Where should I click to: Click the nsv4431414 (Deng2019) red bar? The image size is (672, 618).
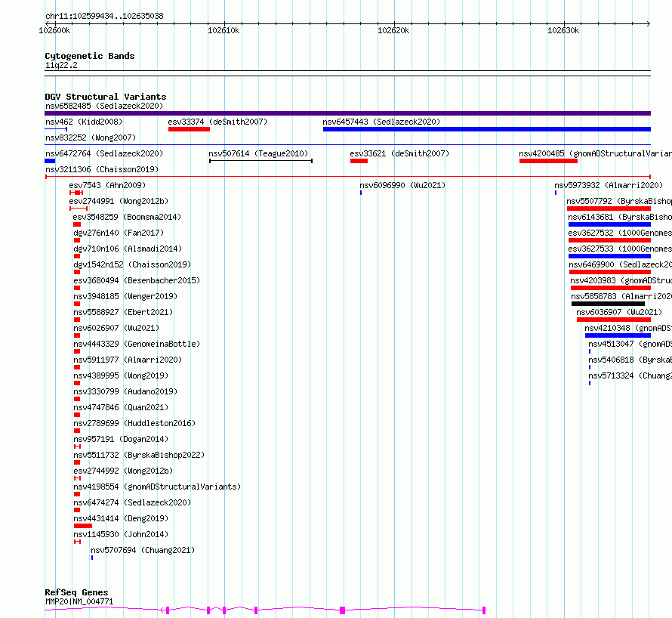point(83,526)
